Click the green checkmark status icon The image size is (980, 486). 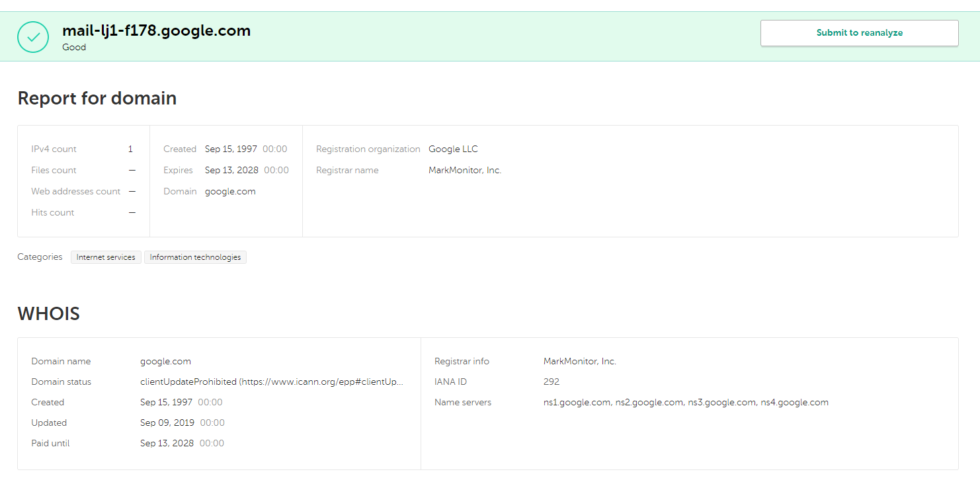pos(33,37)
